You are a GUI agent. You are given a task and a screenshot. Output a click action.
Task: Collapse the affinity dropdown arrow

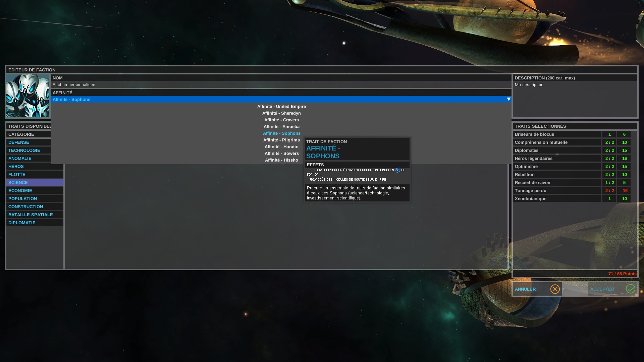tap(508, 99)
